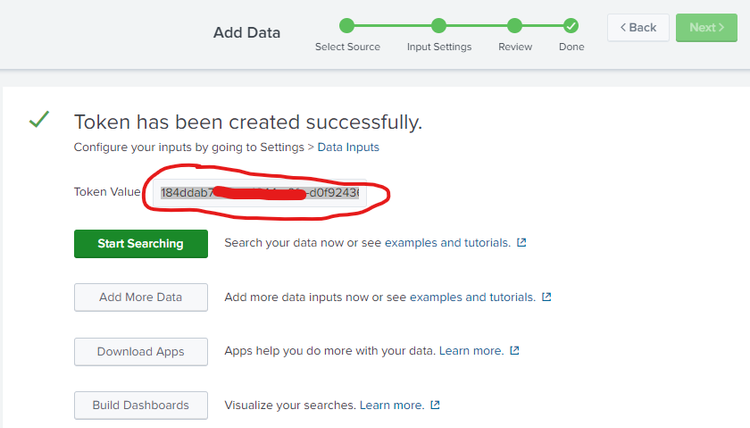Click the Input Settings step circle
This screenshot has width=750, height=428.
pyautogui.click(x=439, y=26)
